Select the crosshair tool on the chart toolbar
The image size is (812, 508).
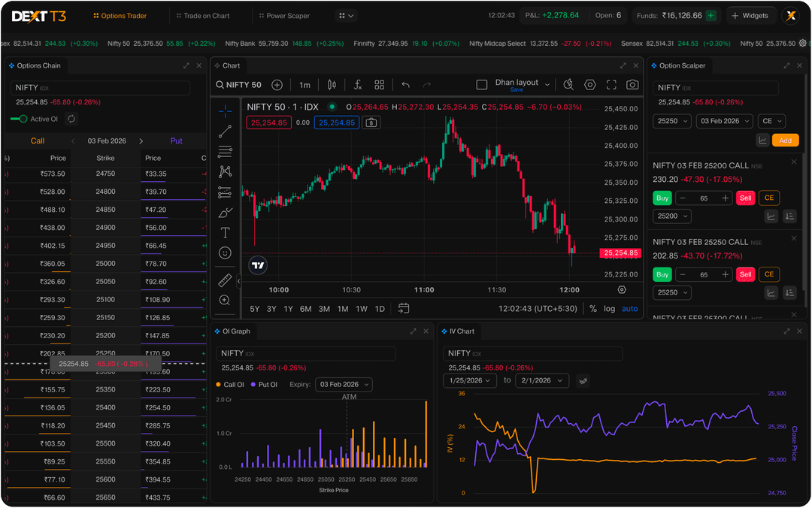(225, 110)
